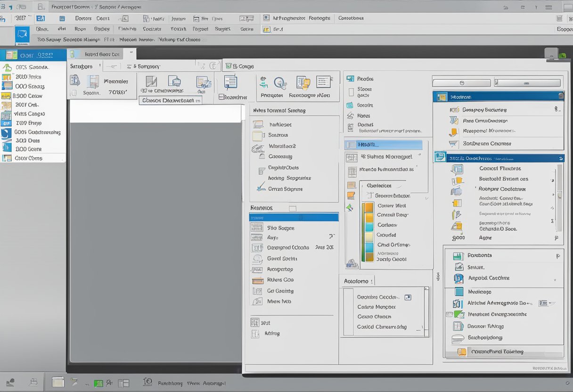The height and width of the screenshot is (392, 573).
Task: Toggle the checkbox next to 'Reaneios'
Action: click(292, 208)
